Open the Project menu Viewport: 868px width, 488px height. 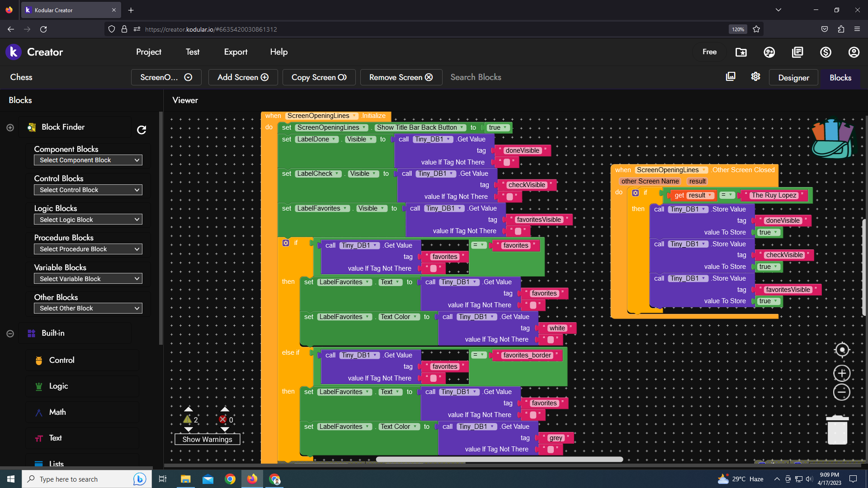149,52
